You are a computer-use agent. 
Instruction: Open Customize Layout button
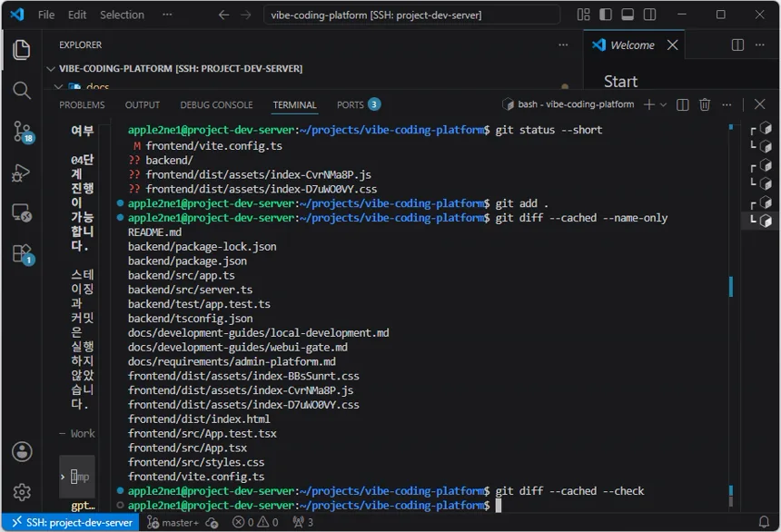coord(583,15)
